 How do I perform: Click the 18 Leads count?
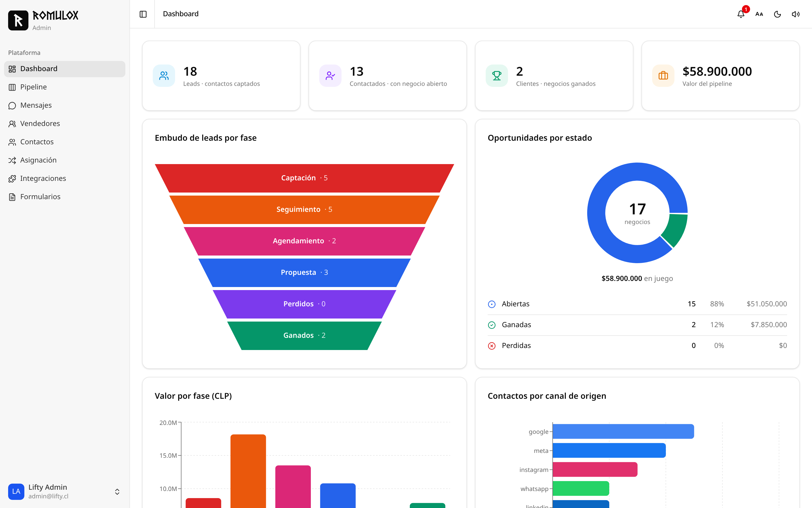190,71
